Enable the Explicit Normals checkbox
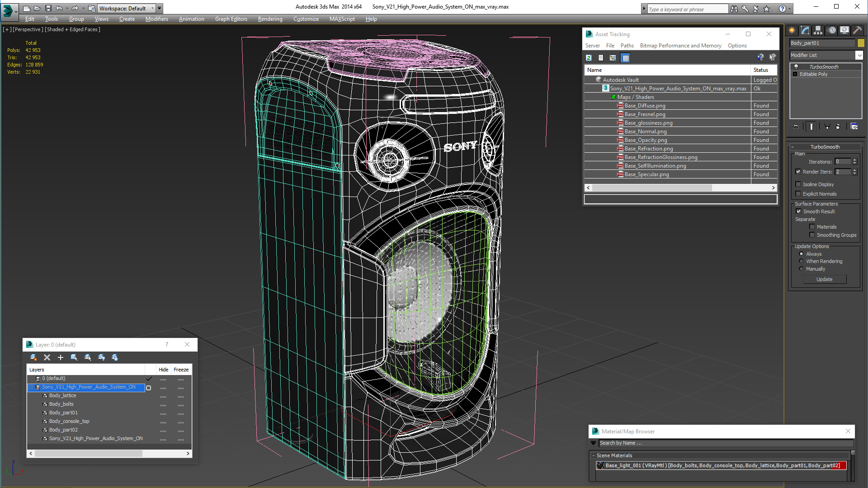The image size is (868, 488). tap(798, 194)
